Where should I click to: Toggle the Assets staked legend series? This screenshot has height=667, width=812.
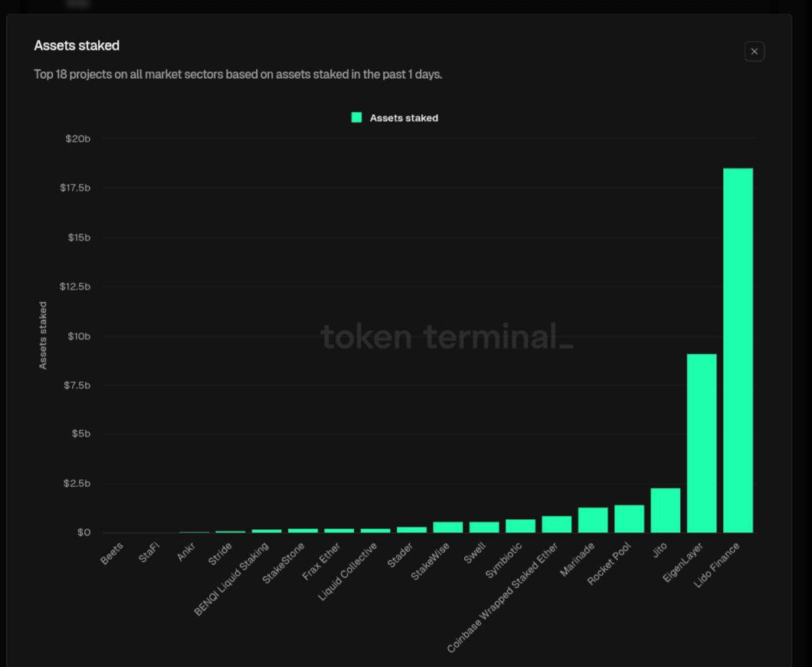[x=404, y=118]
